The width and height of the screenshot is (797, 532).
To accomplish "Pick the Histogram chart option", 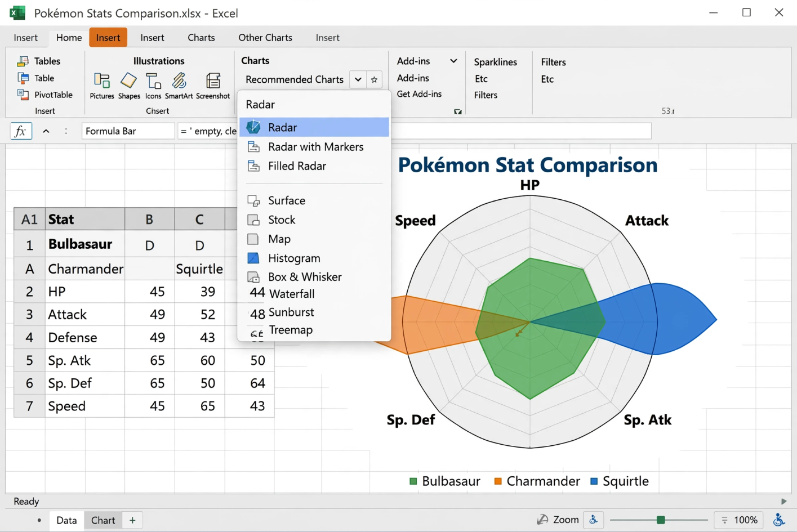I will (x=314, y=258).
